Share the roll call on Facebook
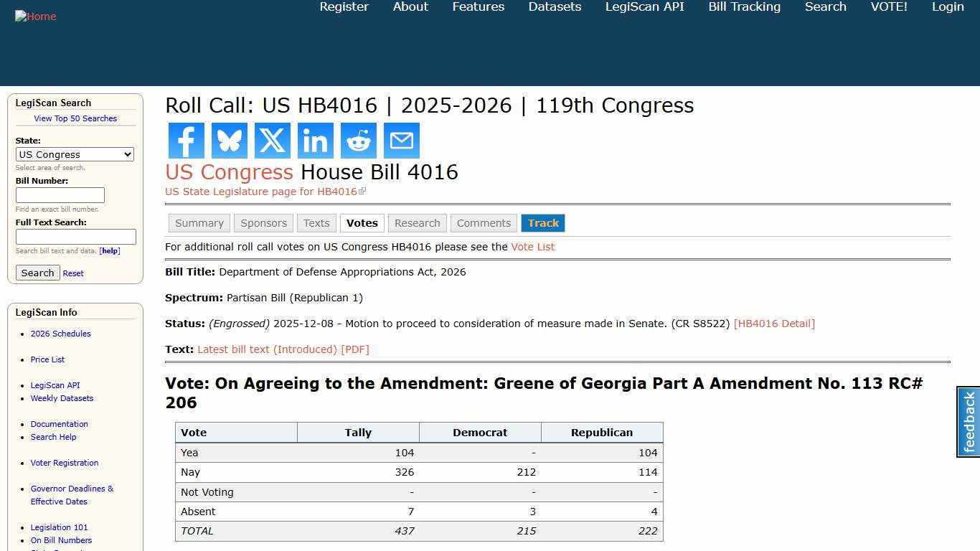The image size is (980, 551). click(186, 140)
